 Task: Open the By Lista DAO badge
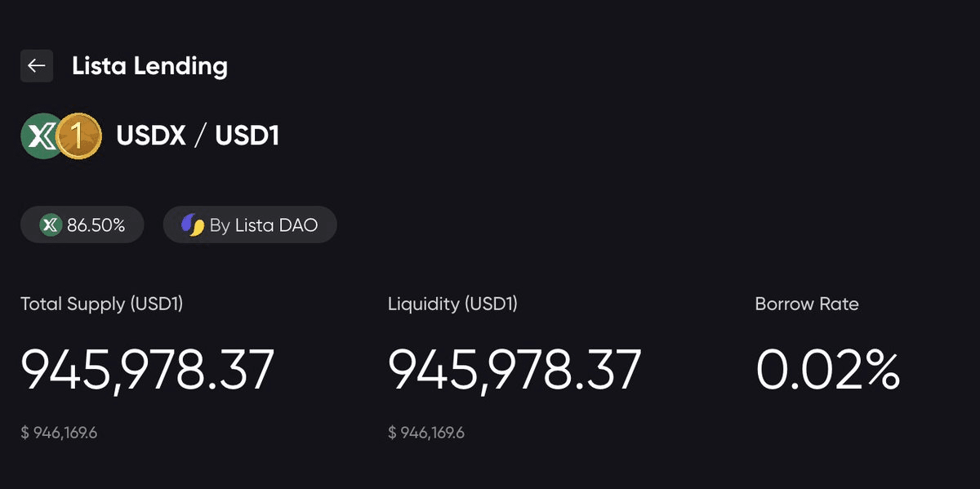[250, 225]
